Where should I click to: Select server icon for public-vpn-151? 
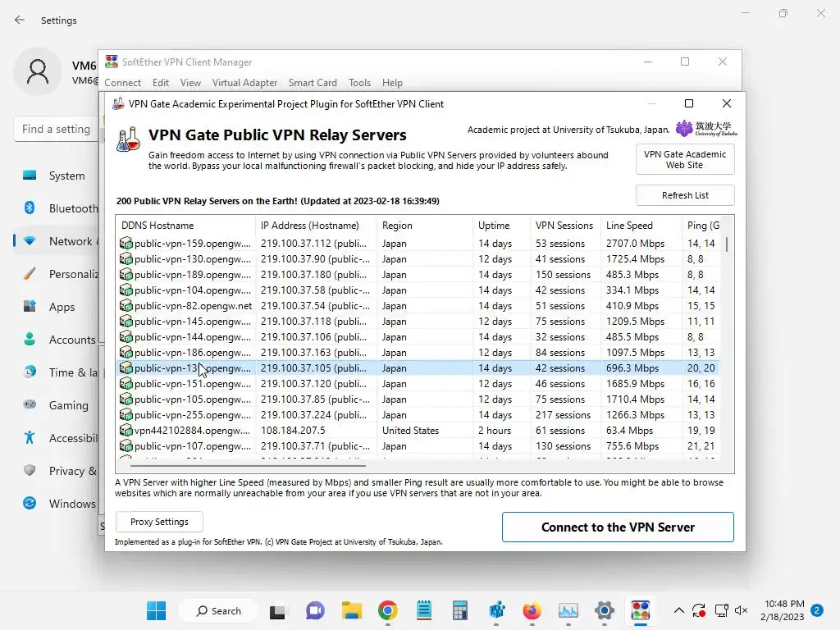[126, 384]
